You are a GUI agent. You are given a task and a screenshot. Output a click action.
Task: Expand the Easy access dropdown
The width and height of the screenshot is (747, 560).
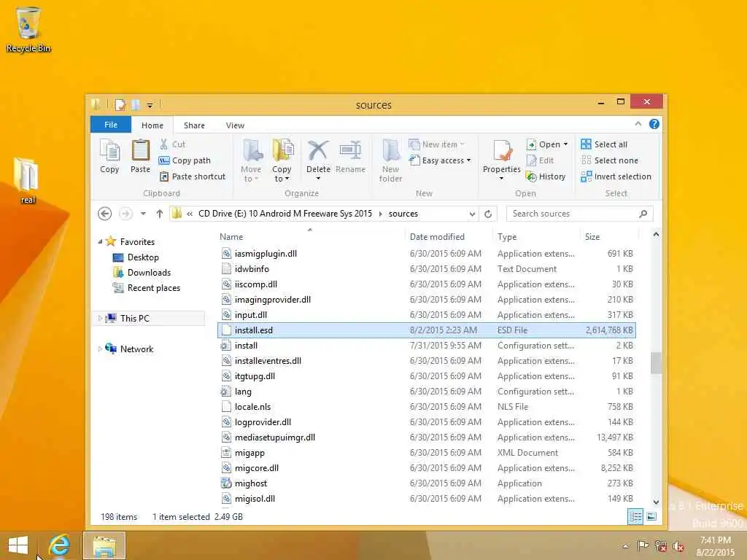468,160
